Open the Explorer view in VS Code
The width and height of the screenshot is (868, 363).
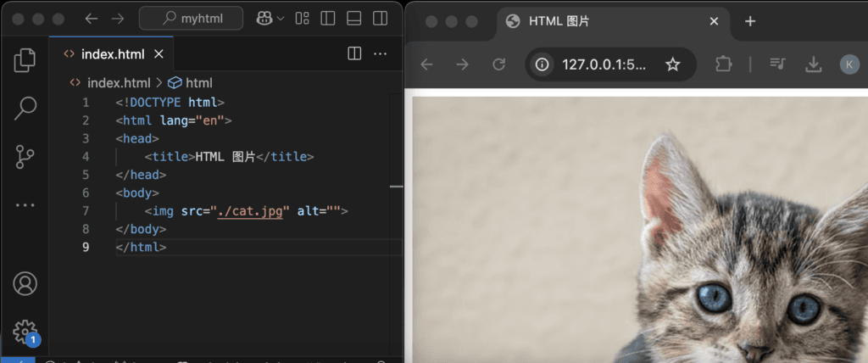[25, 60]
